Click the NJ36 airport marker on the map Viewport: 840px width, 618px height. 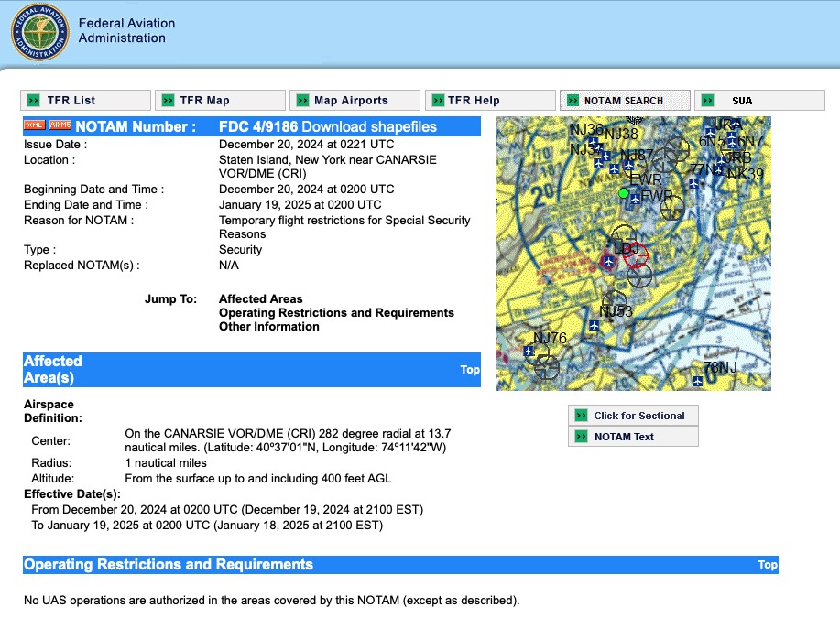point(593,141)
